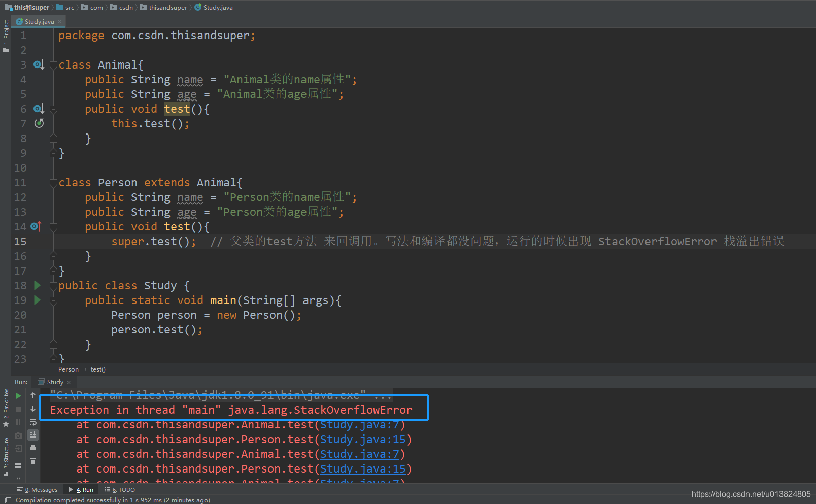Click package com.csdn.thisandsuper statement

pos(157,36)
